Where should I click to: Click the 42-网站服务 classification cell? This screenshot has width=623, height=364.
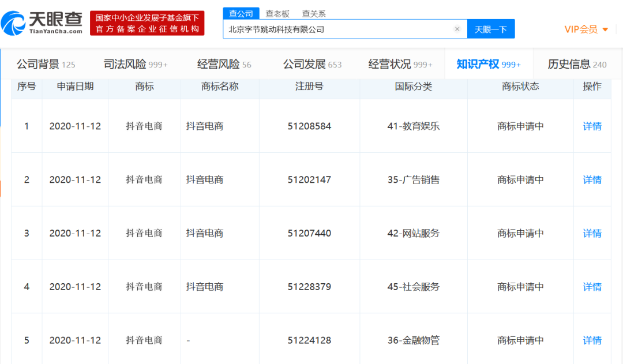pos(413,233)
